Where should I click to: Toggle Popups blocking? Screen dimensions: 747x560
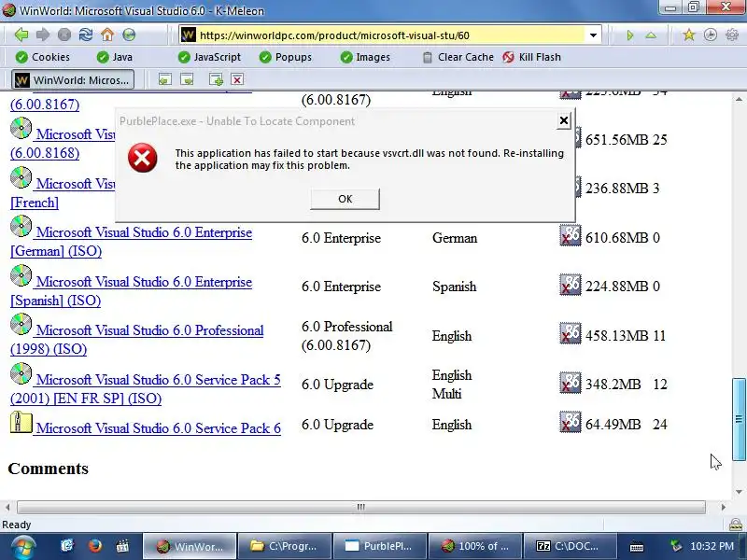[x=286, y=57]
